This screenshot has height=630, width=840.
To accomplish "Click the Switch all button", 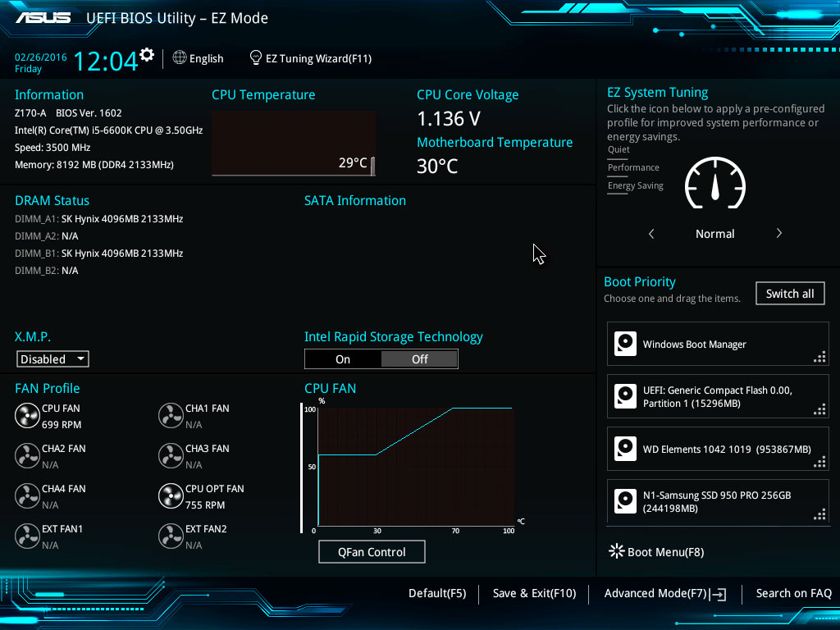I will pyautogui.click(x=790, y=294).
